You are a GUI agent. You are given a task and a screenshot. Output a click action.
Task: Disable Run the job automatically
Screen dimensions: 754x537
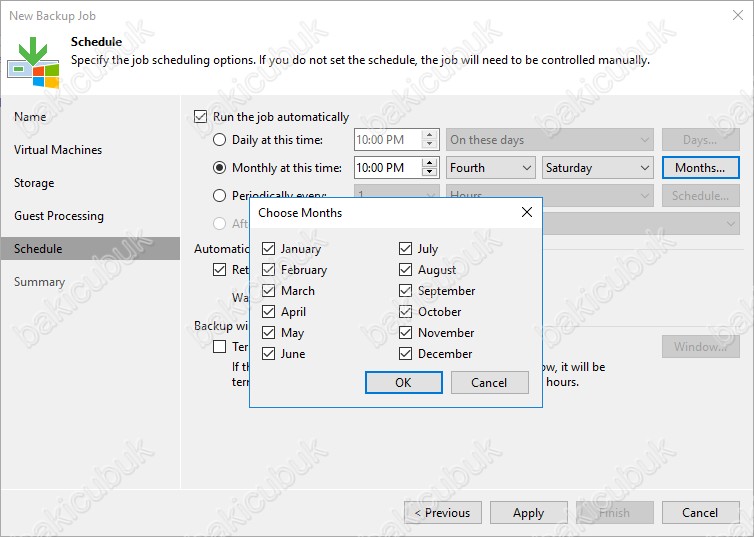(x=201, y=117)
